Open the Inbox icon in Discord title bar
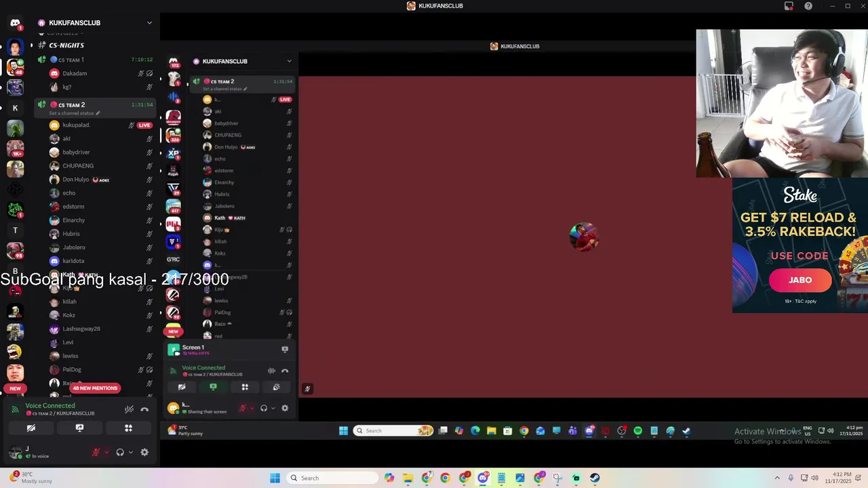The image size is (868, 488). (x=789, y=6)
